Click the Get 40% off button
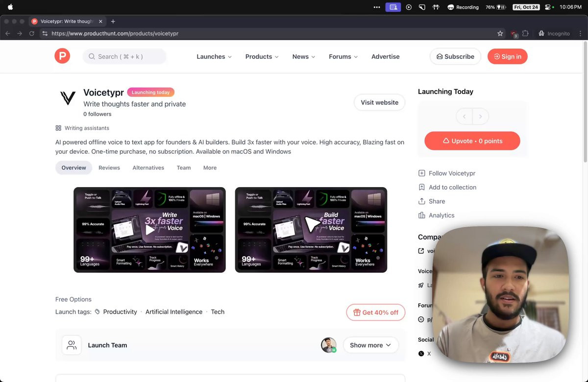Viewport: 588px width, 382px height. [375, 312]
